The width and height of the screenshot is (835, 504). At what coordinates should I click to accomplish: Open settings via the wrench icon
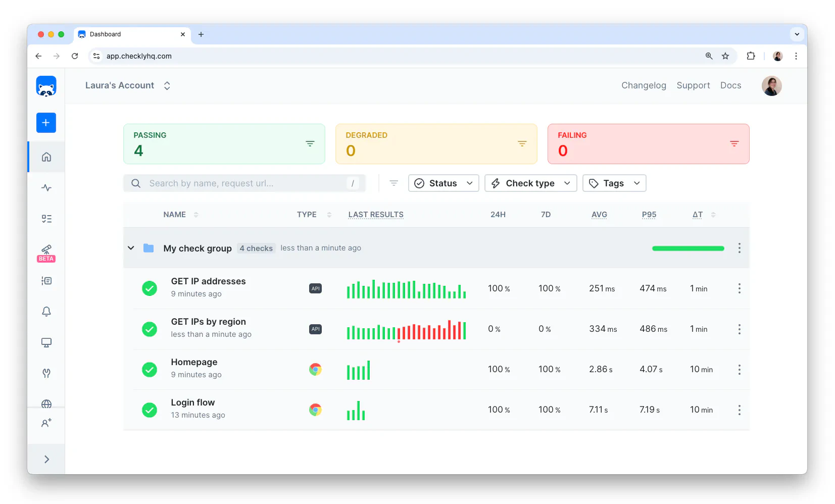(x=46, y=373)
